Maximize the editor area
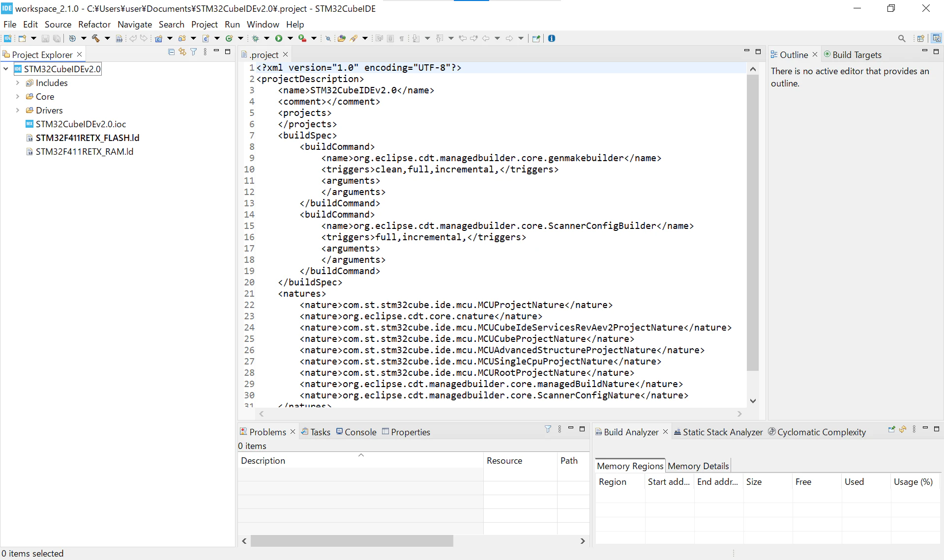944x560 pixels. coord(758,52)
